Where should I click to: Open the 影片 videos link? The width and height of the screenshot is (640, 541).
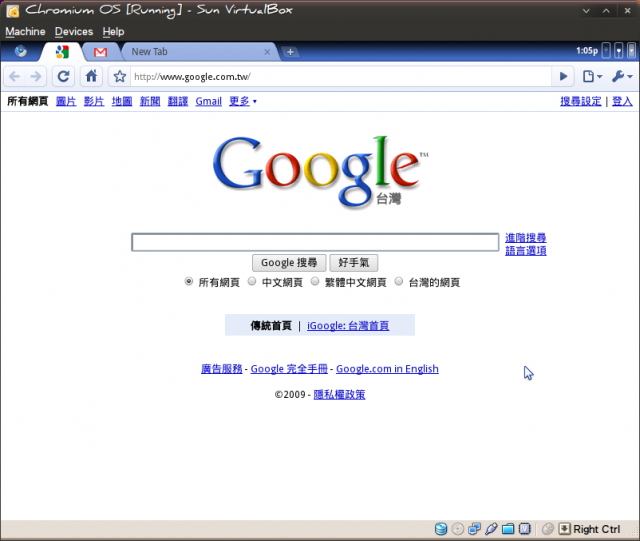(94, 101)
